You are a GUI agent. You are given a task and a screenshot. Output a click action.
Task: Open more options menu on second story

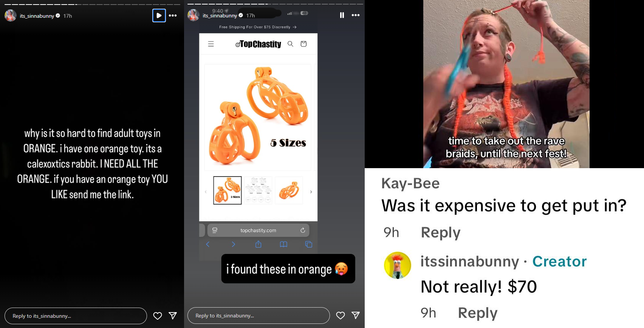356,15
